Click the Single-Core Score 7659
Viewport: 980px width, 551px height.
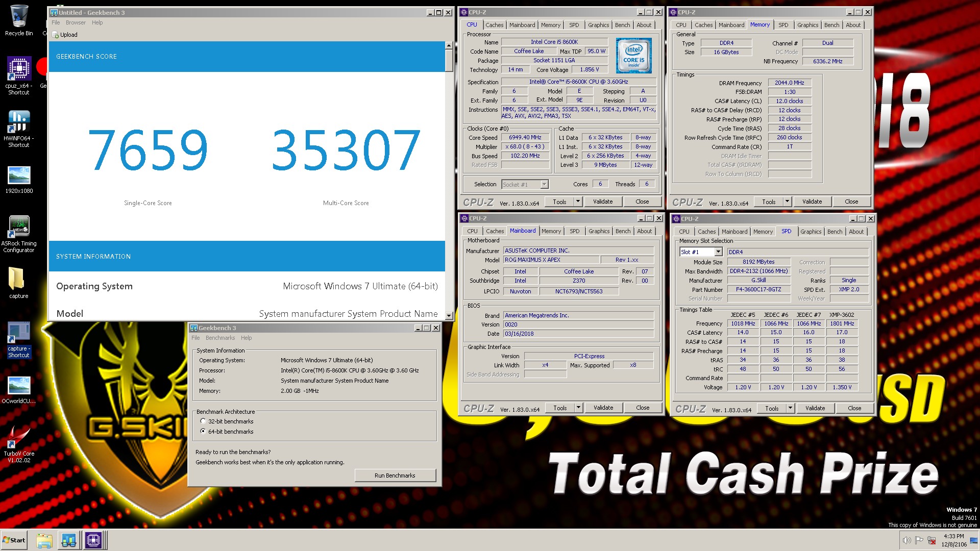148,149
